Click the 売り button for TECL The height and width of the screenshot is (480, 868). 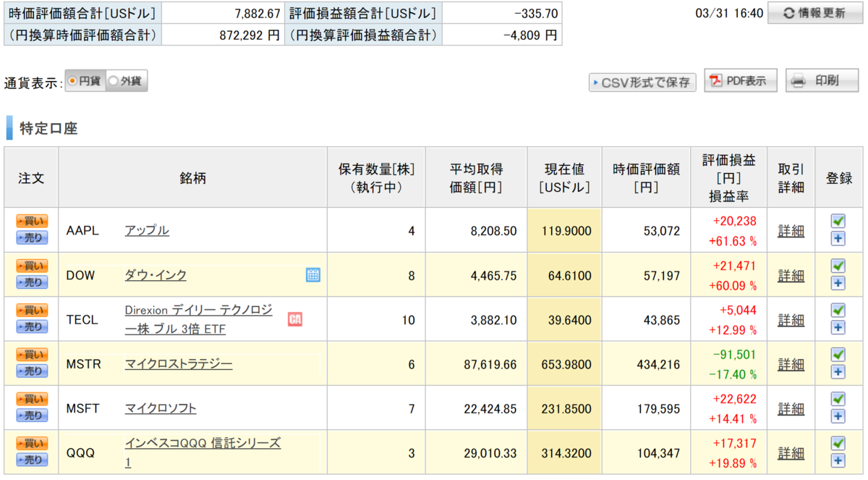(32, 327)
